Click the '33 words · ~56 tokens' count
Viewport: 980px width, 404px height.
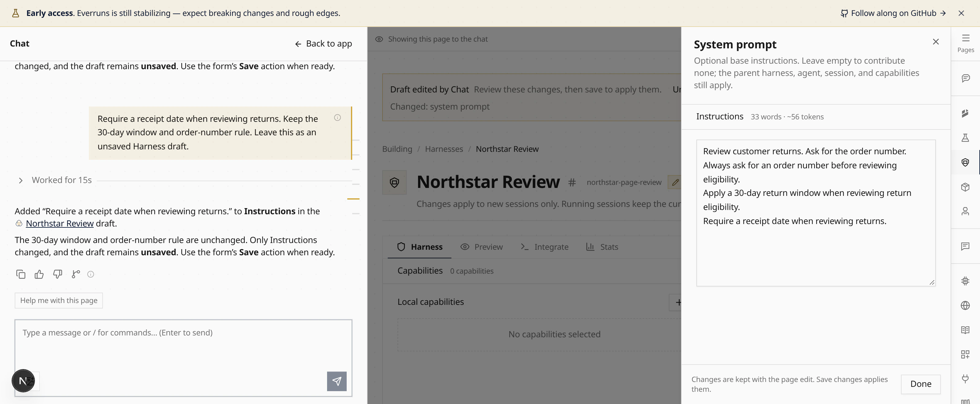click(787, 117)
